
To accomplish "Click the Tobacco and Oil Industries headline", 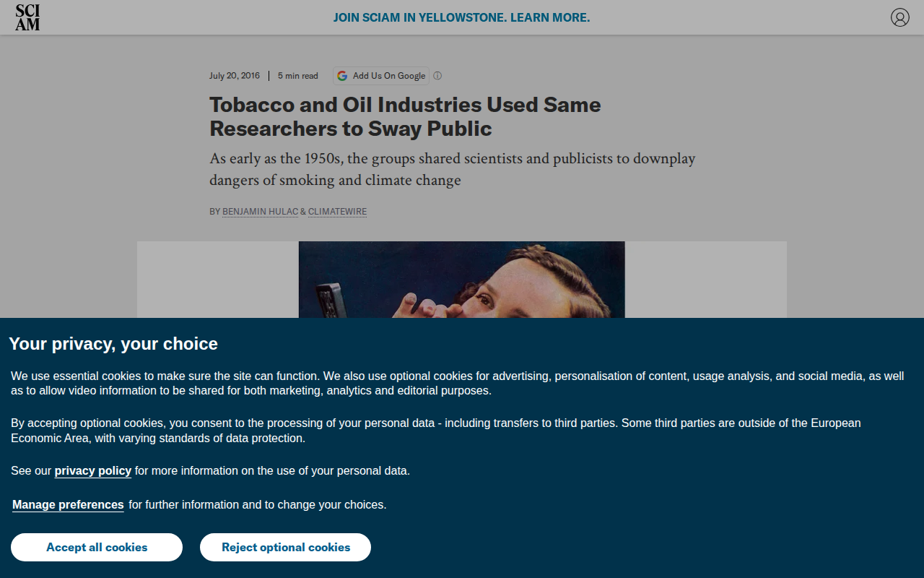I will click(x=405, y=116).
